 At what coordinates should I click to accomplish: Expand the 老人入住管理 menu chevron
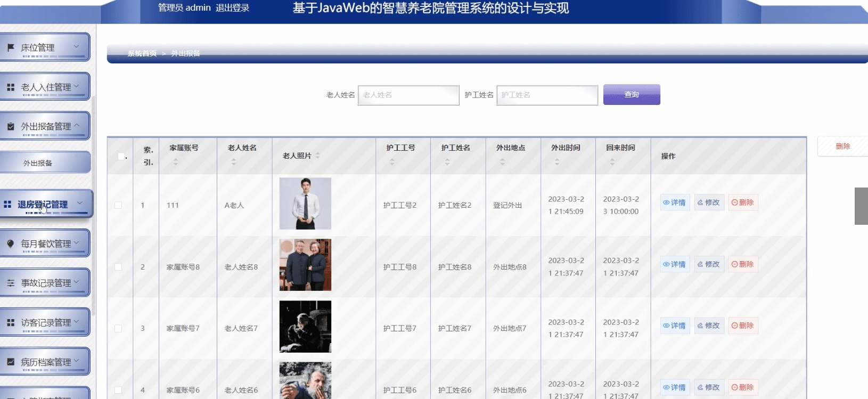pos(76,86)
